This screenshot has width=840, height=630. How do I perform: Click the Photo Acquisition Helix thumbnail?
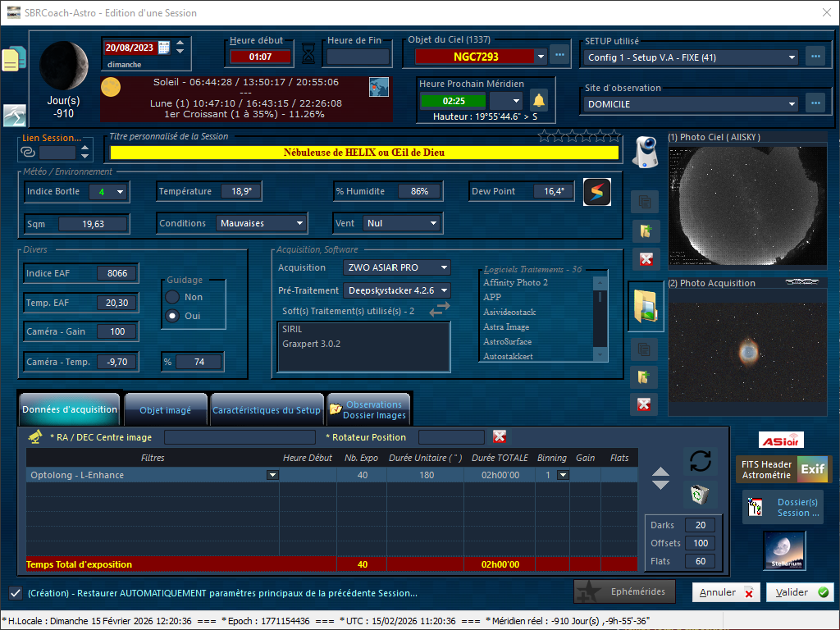(747, 352)
